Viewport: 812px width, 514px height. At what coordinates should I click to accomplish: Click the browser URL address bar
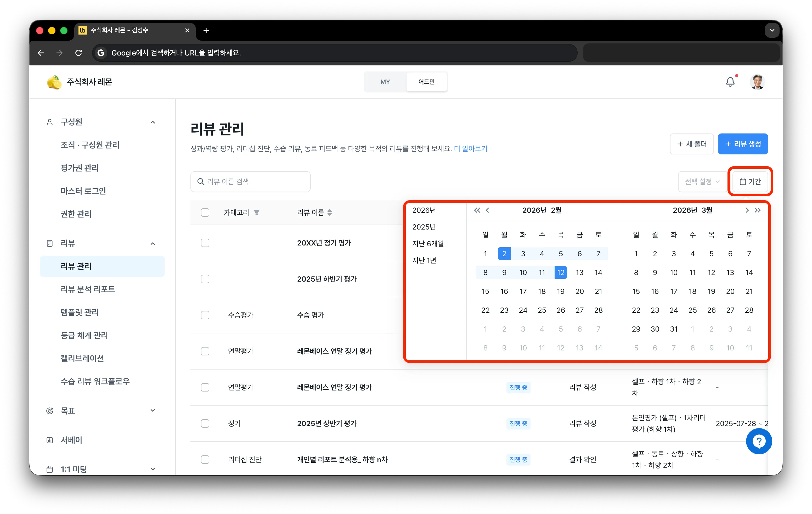tap(335, 53)
